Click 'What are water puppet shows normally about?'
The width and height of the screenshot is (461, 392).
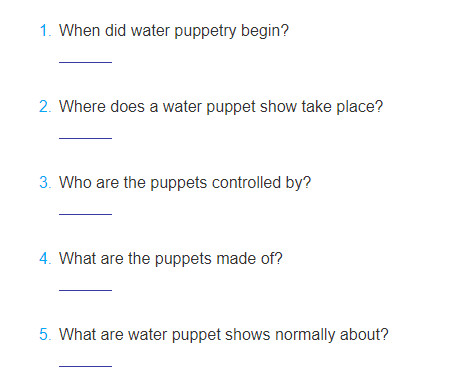[224, 335]
